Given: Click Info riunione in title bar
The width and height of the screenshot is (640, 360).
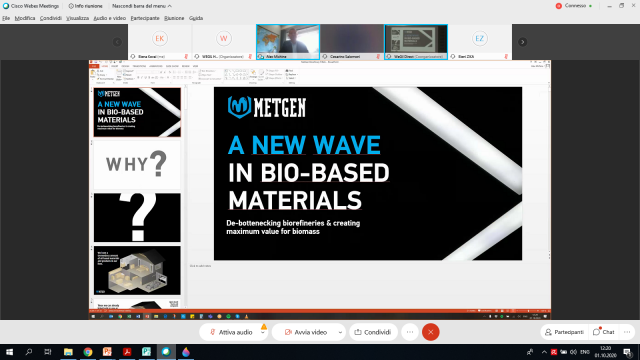Looking at the screenshot, I should [x=85, y=6].
